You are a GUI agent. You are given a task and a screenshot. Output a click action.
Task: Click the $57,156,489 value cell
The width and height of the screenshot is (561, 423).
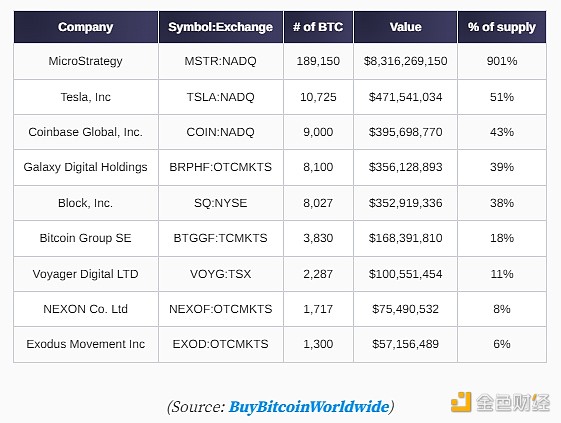pos(405,344)
